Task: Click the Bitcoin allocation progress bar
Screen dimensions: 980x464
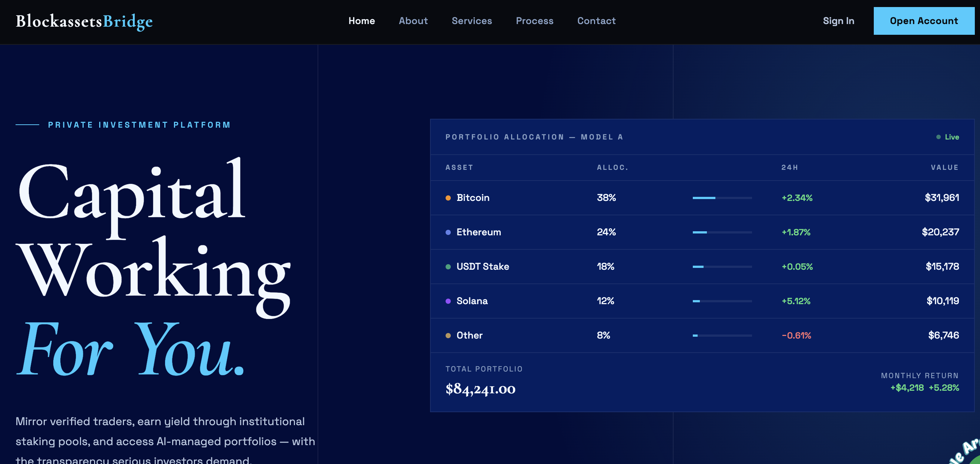Action: coord(722,198)
